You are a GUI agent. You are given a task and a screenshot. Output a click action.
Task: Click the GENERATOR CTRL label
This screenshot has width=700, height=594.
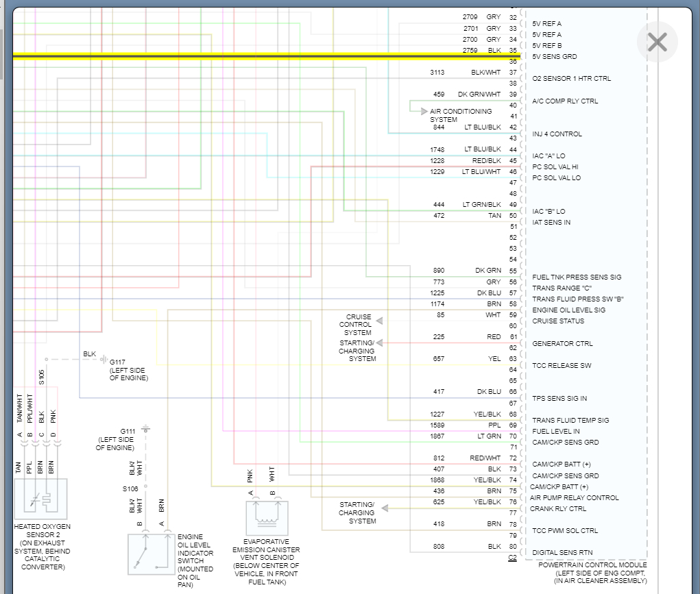(562, 344)
